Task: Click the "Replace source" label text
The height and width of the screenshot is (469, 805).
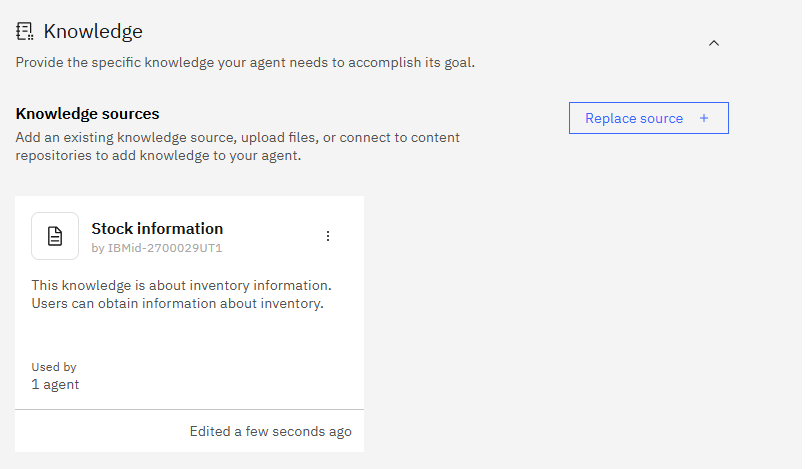Action: 634,118
